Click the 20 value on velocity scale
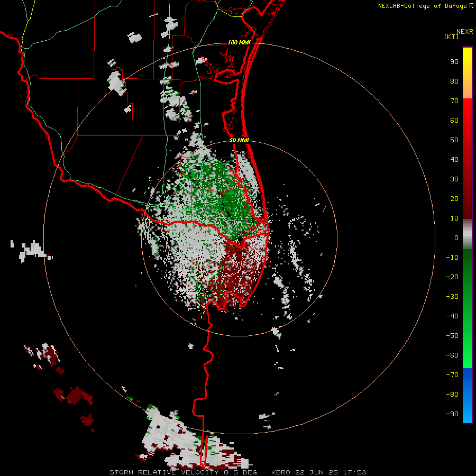Image resolution: width=476 pixels, height=476 pixels. pyautogui.click(x=454, y=199)
